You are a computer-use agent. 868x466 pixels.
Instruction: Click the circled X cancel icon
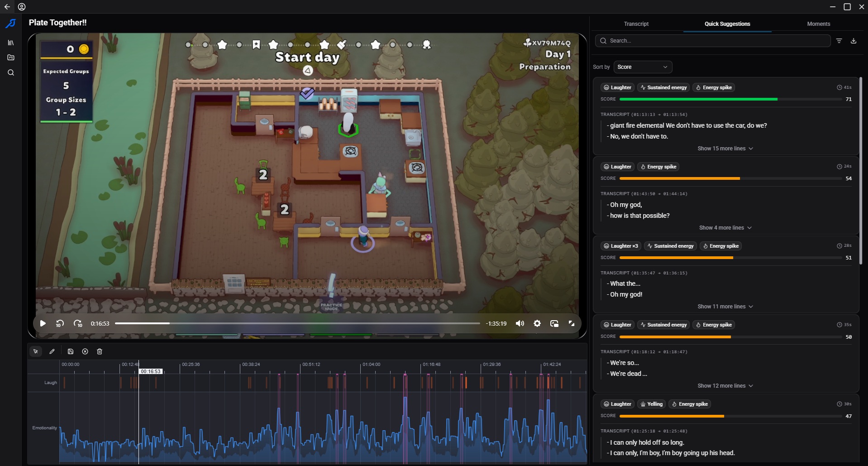(x=85, y=351)
